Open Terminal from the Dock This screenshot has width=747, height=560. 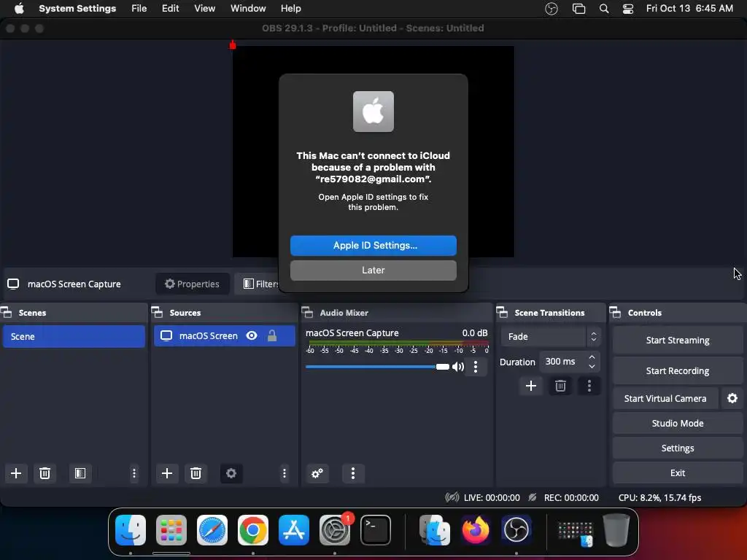click(376, 529)
